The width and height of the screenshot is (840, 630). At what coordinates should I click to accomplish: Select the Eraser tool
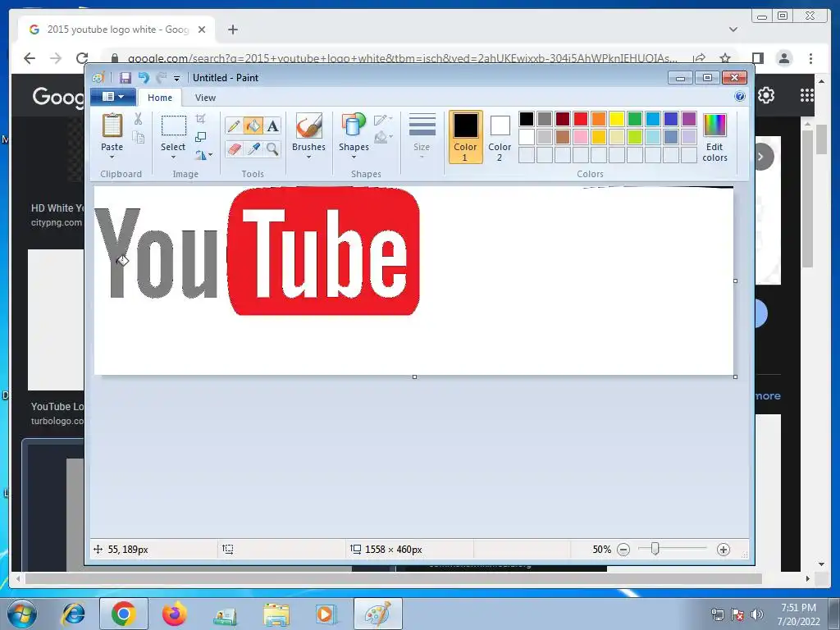[x=234, y=148]
